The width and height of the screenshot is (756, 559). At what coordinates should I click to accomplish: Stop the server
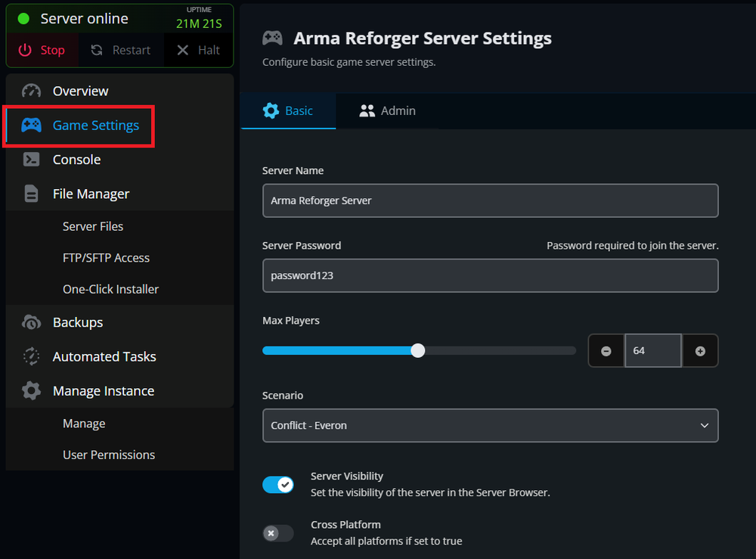(x=42, y=50)
